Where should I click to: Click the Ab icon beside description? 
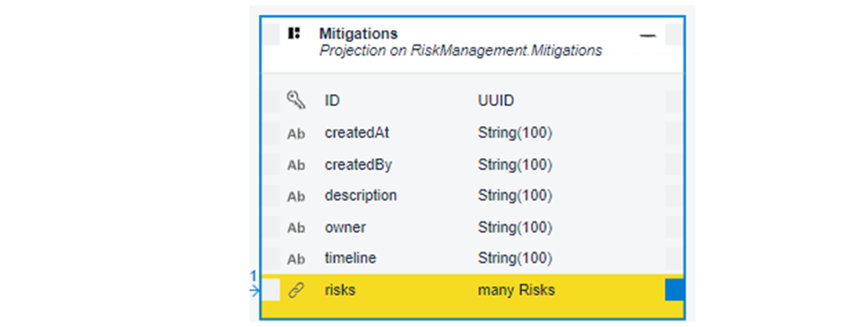[x=296, y=196]
